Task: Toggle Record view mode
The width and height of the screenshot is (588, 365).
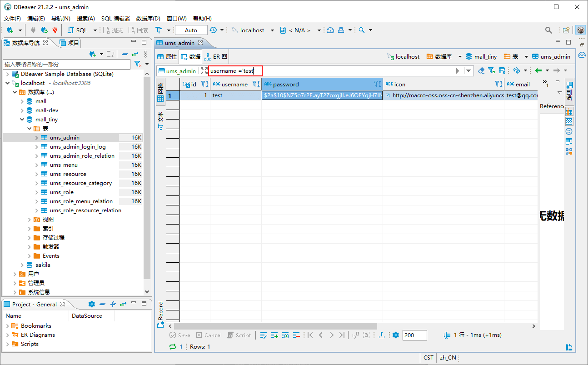Action: click(x=160, y=314)
